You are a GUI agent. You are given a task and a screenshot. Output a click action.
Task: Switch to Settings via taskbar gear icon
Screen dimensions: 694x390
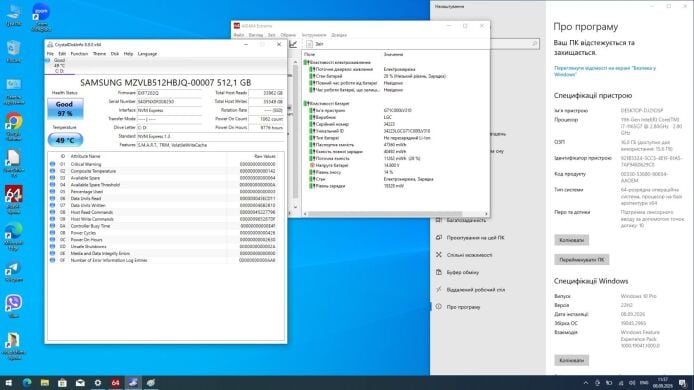tap(98, 382)
